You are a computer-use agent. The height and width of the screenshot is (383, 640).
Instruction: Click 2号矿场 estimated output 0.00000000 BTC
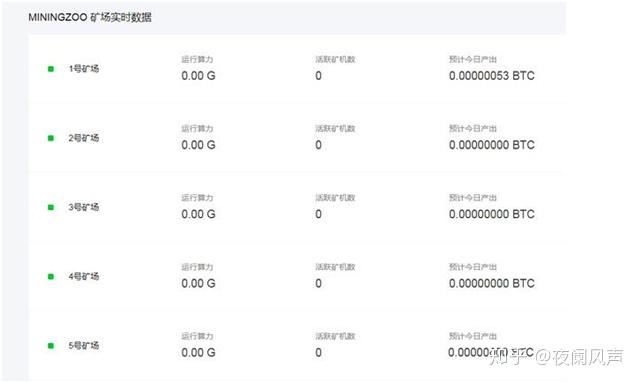pyautogui.click(x=491, y=145)
